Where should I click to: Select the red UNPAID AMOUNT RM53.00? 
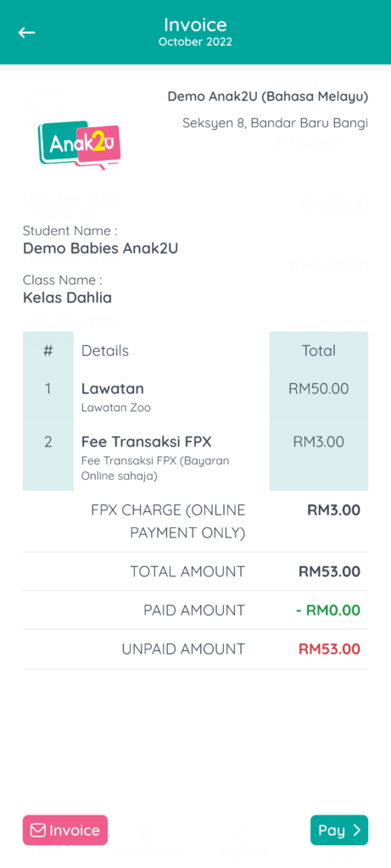(330, 649)
